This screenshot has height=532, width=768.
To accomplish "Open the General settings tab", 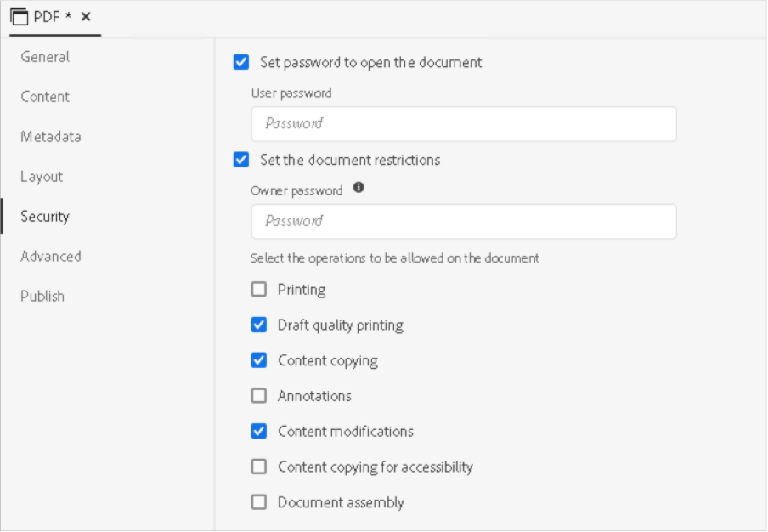I will 45,57.
